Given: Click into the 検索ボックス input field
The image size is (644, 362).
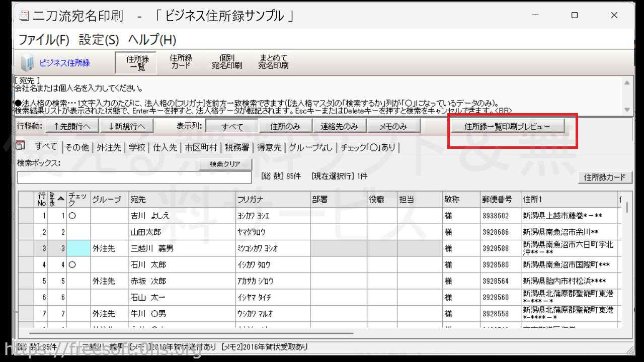Looking at the screenshot, I should [134, 177].
